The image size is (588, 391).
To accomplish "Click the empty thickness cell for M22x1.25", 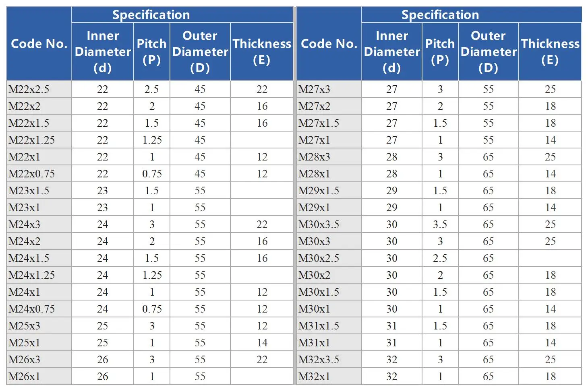I will tap(262, 140).
